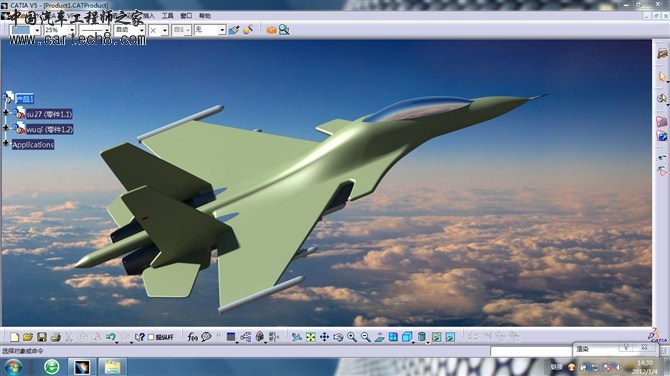Expand the wuqi tree node
This screenshot has height=376, width=670.
pos(6,127)
